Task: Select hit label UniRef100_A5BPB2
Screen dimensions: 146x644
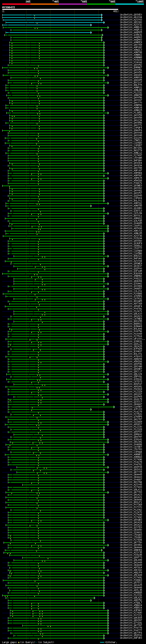Action: [x=131, y=276]
